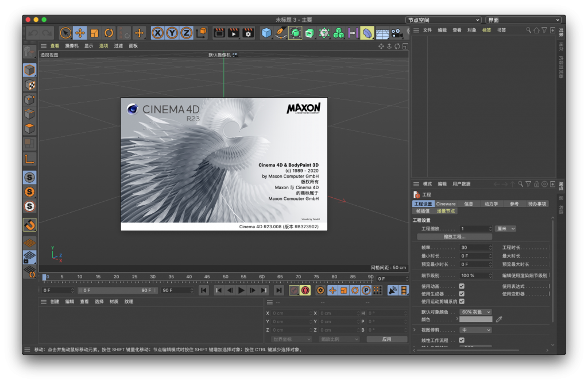The height and width of the screenshot is (384, 588).
Task: Toggle 使用运动剪辑系统 checkbox
Action: click(462, 301)
